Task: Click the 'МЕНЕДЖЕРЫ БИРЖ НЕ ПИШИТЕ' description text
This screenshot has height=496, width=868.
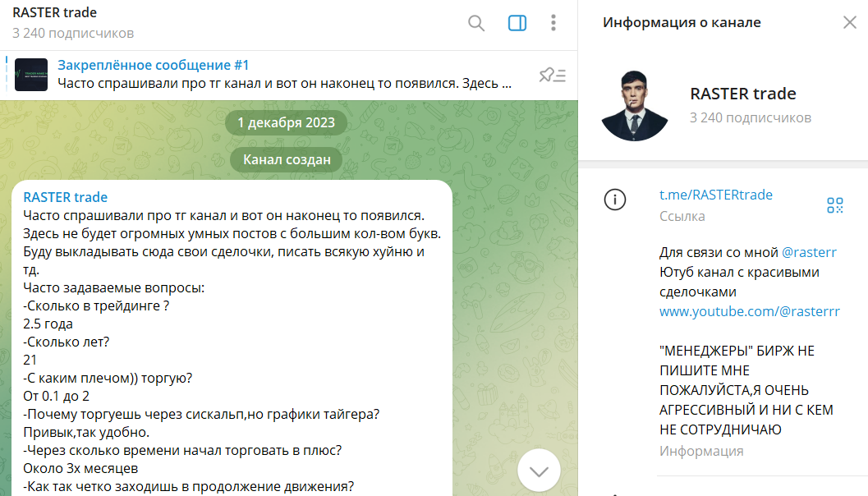Action: tap(746, 390)
